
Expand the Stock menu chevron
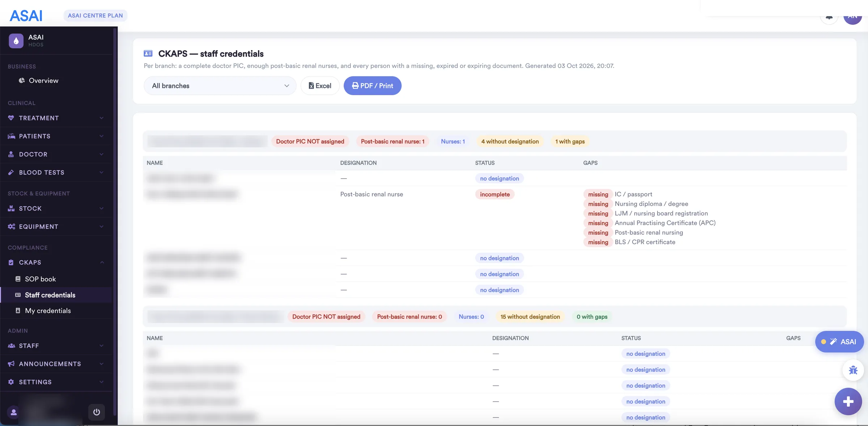click(102, 208)
